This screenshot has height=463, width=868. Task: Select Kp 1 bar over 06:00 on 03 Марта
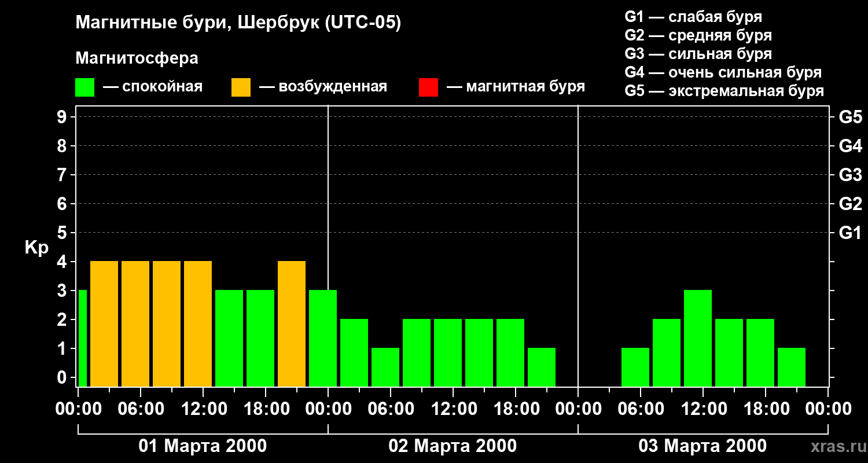635,367
